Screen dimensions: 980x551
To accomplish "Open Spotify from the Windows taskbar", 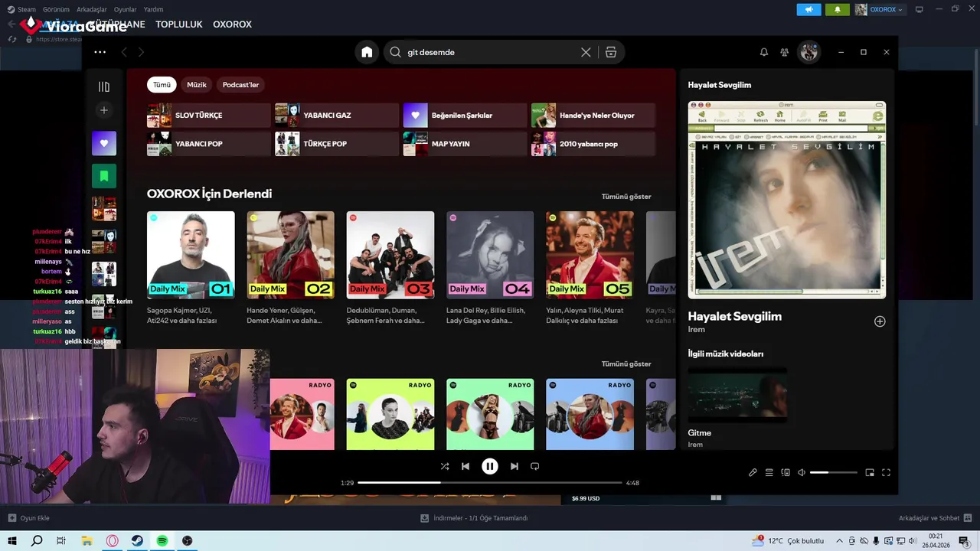I will 162,540.
